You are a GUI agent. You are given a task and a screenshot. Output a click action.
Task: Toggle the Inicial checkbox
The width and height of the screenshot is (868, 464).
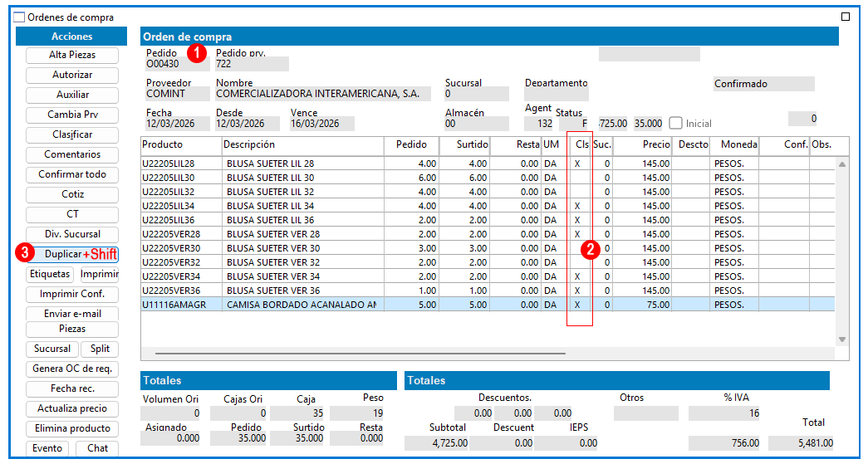675,123
